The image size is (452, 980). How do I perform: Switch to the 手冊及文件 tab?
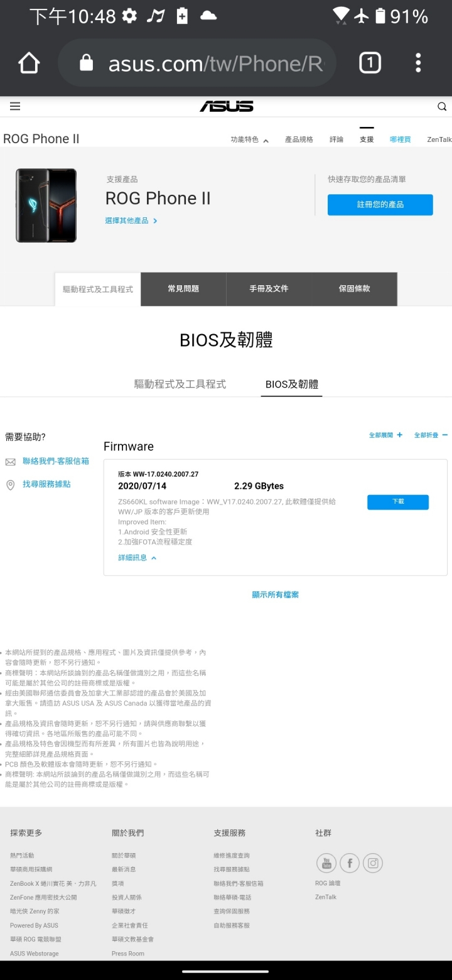(269, 289)
